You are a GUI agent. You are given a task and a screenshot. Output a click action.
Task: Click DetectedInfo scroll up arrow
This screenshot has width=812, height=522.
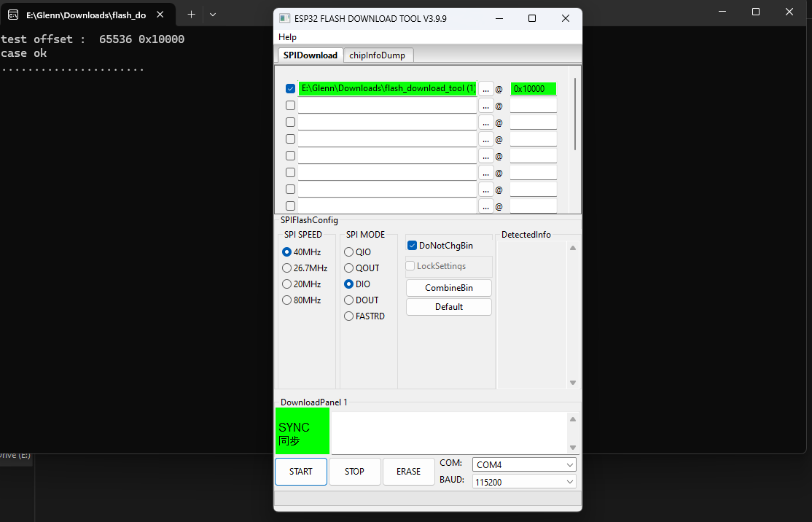[x=573, y=248]
